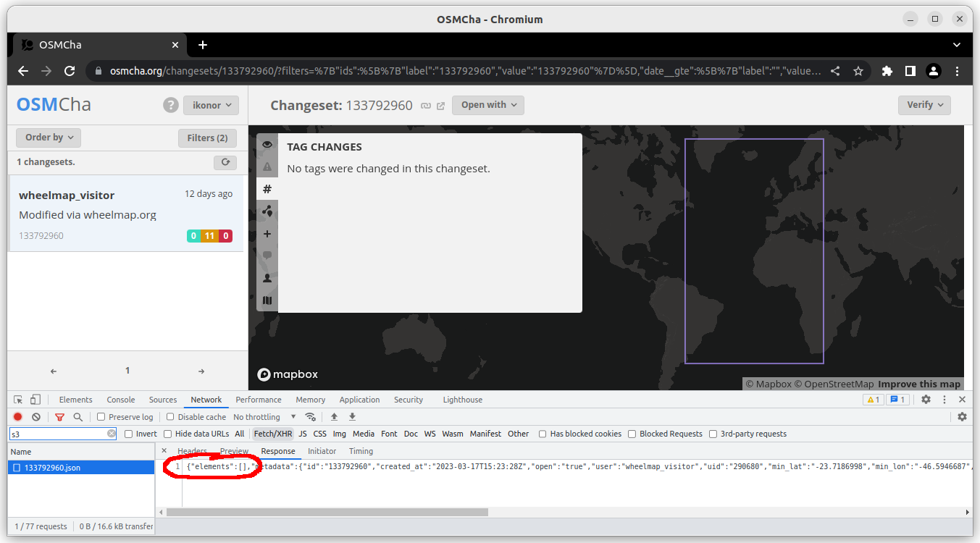Stop recording the network log
Image resolution: width=980 pixels, height=543 pixels.
[x=18, y=417]
